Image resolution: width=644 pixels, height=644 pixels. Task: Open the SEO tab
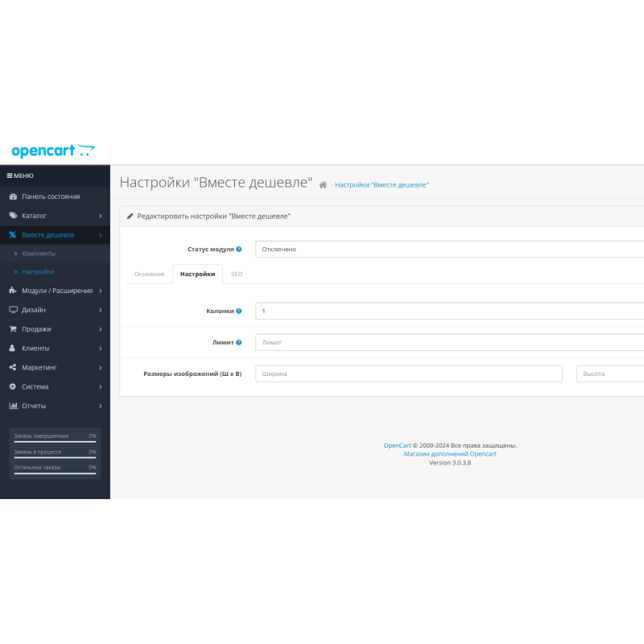pos(236,274)
